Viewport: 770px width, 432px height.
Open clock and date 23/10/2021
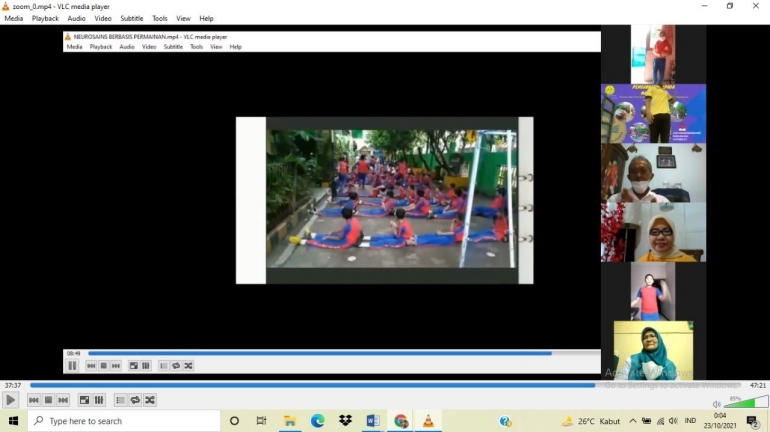pyautogui.click(x=720, y=421)
